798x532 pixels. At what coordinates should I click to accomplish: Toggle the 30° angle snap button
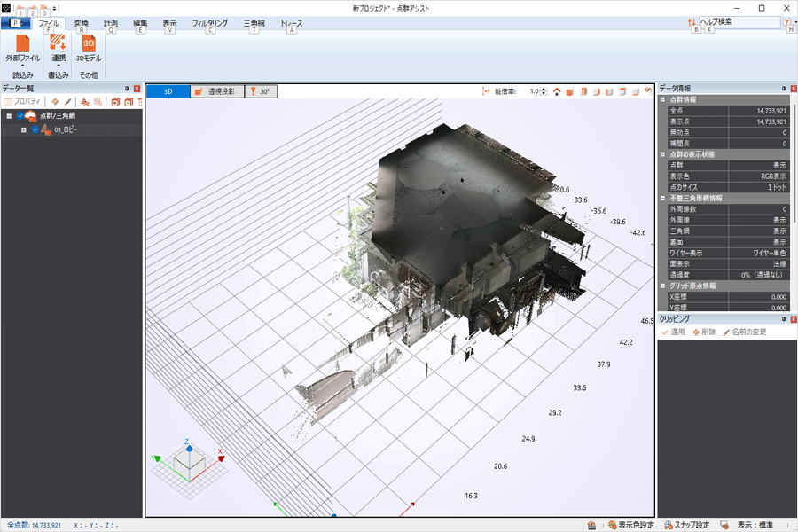pyautogui.click(x=262, y=91)
